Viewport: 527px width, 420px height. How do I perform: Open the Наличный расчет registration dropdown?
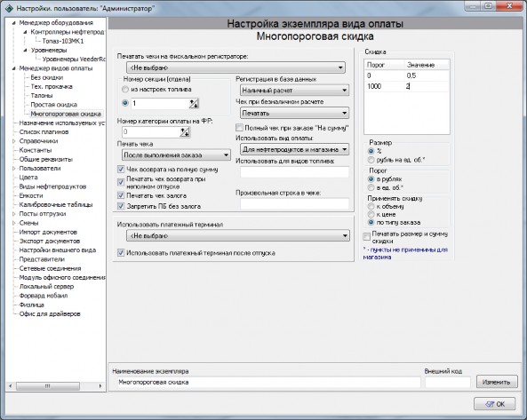(295, 91)
